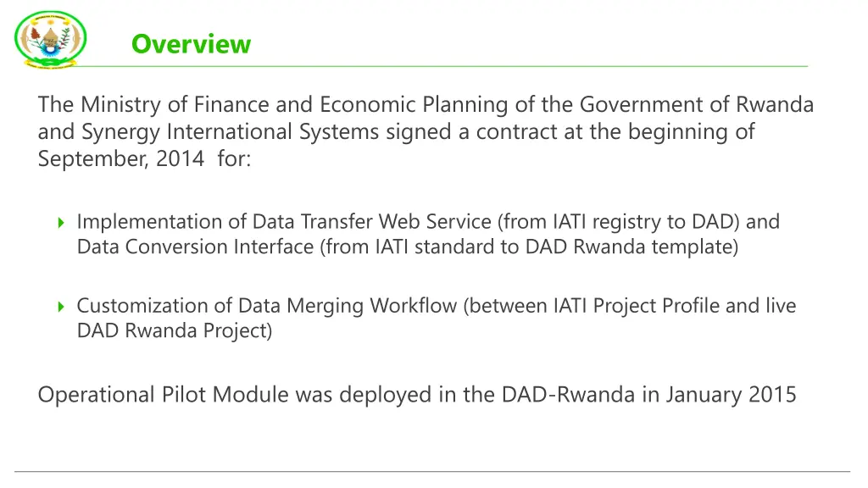Click the text January 2015
The width and height of the screenshot is (868, 488).
[x=731, y=395]
